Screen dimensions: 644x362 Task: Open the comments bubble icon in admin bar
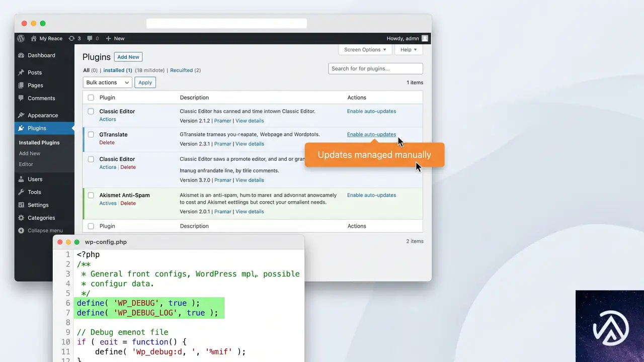(90, 38)
